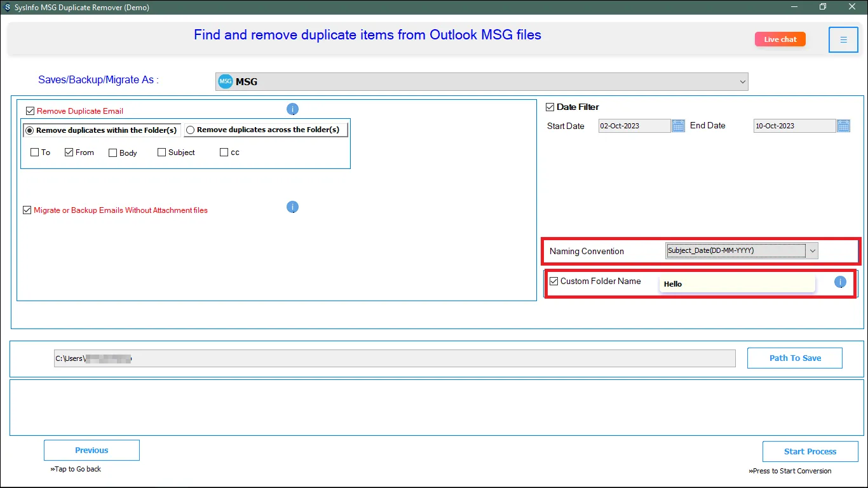The width and height of the screenshot is (868, 488).
Task: Open the hamburger menu icon
Action: (843, 40)
